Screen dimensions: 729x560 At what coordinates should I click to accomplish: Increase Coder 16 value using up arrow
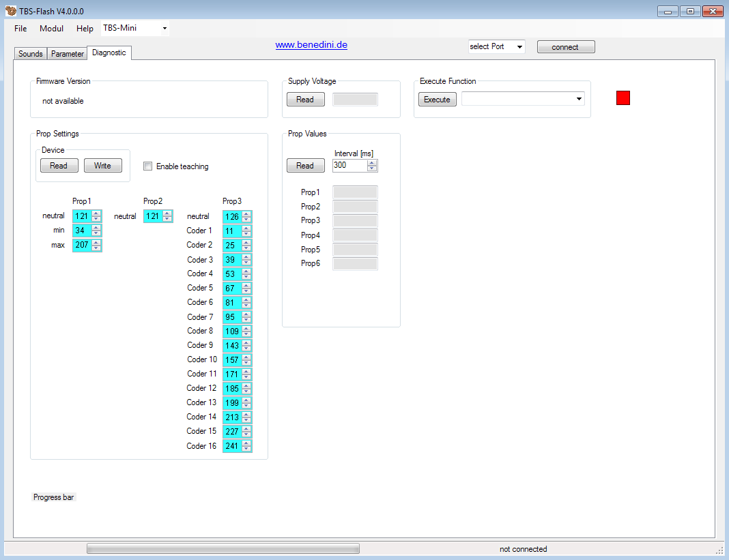point(246,443)
